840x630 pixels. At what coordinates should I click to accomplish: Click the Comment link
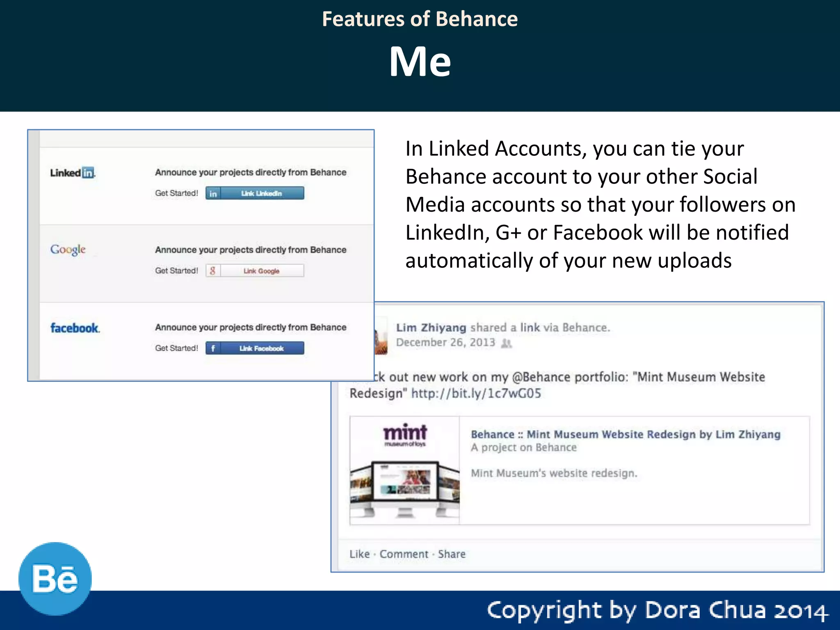[x=404, y=554]
